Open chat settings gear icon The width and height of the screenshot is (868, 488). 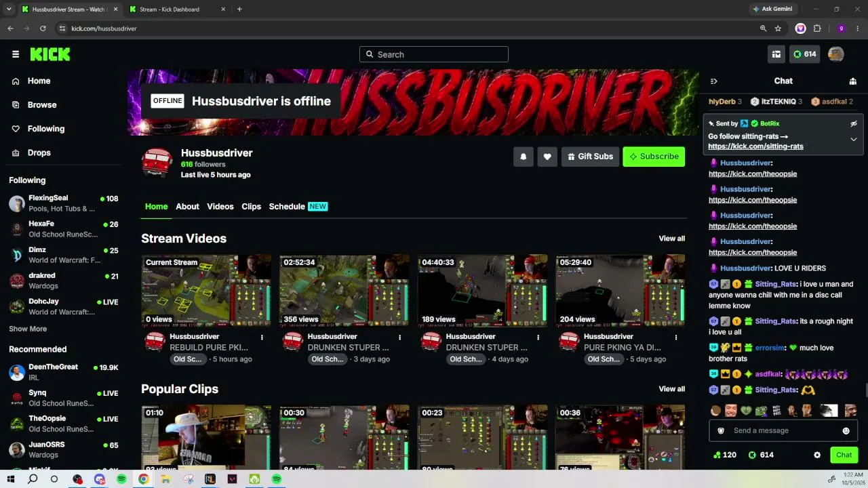[x=817, y=455]
